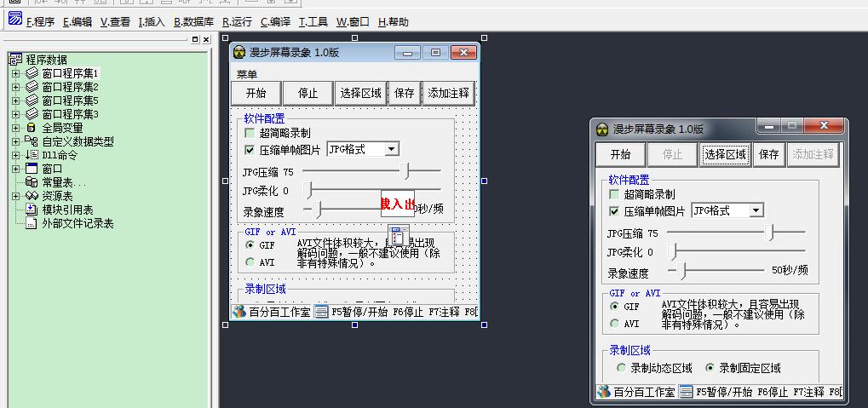Click the JPG柔化 slider in the running window
The width and height of the screenshot is (868, 408).
coord(736,251)
